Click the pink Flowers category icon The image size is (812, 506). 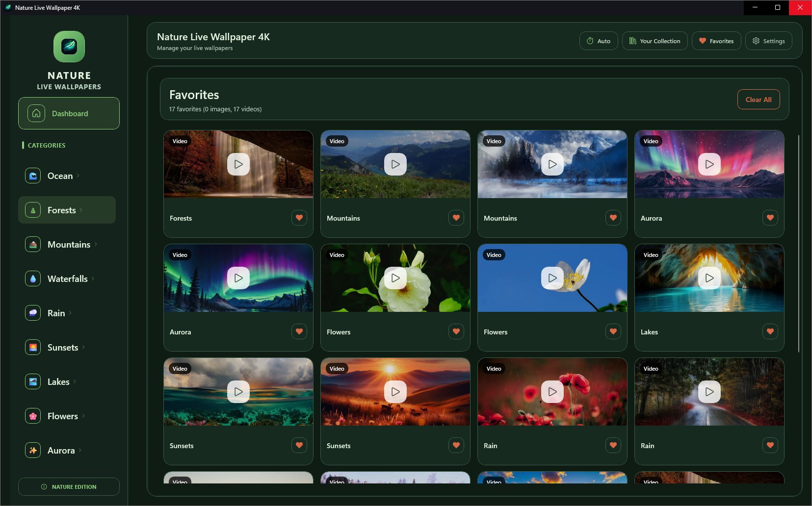(33, 416)
